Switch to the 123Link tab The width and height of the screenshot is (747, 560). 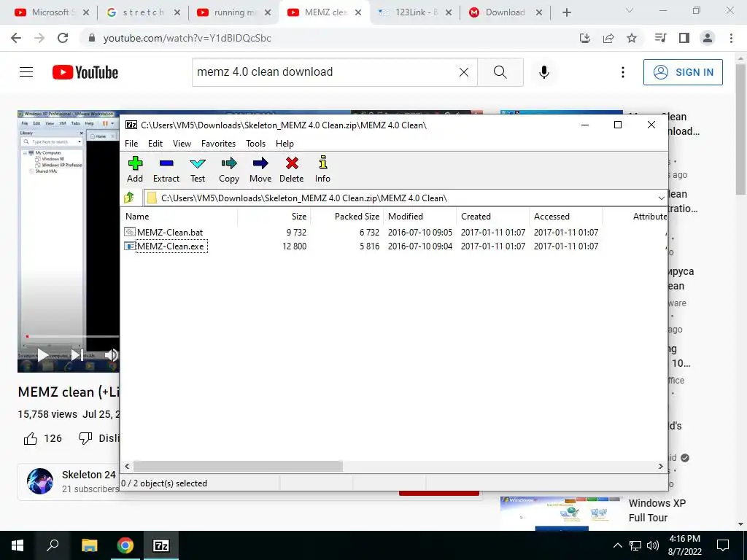click(414, 12)
